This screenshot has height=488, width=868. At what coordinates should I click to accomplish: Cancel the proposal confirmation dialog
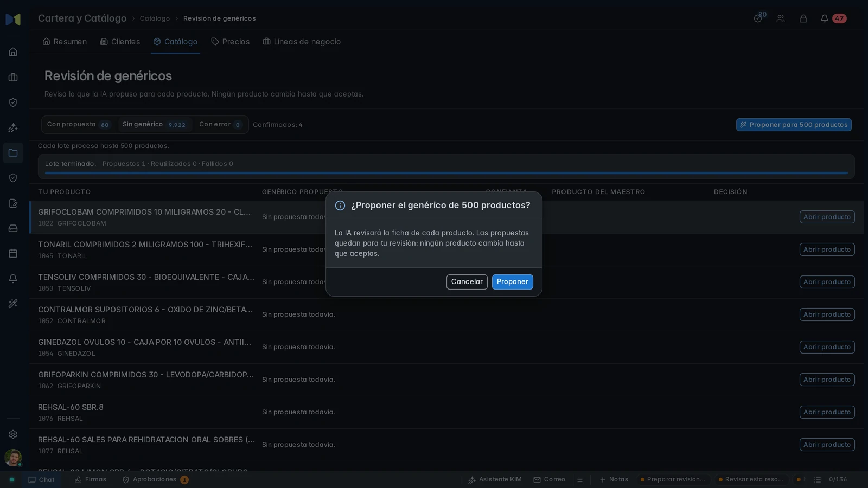pos(467,282)
